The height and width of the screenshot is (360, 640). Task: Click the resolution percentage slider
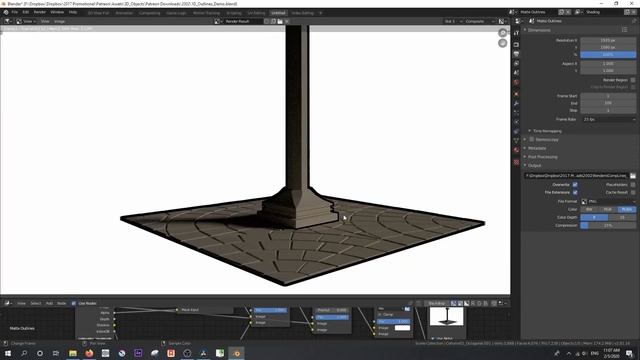(608, 54)
